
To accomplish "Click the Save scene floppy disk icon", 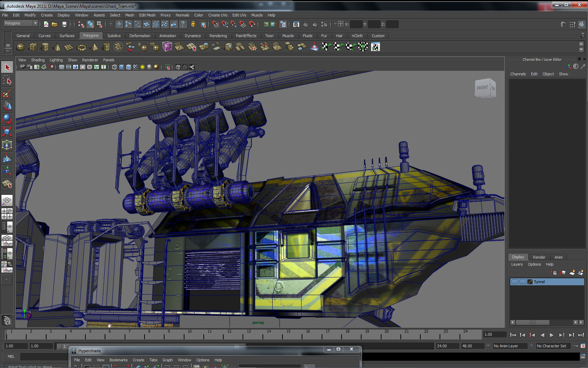I will tap(64, 24).
